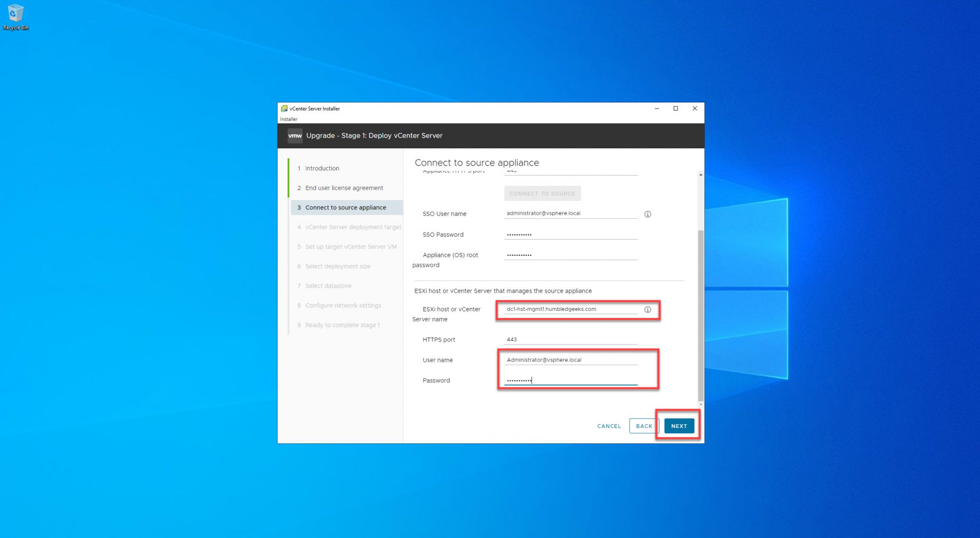Click the NEXT button
Viewport: 980px width, 538px height.
pos(679,426)
